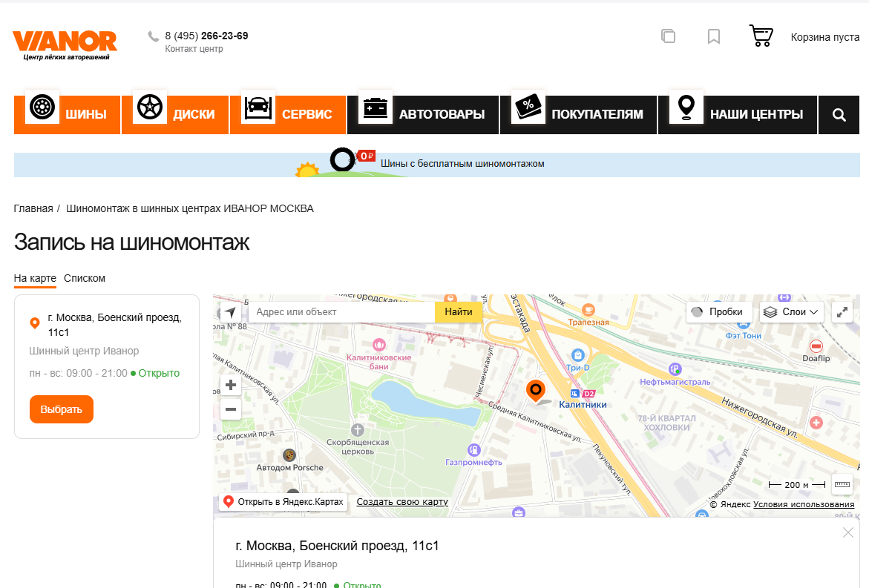Switch to the Списком tab

85,279
